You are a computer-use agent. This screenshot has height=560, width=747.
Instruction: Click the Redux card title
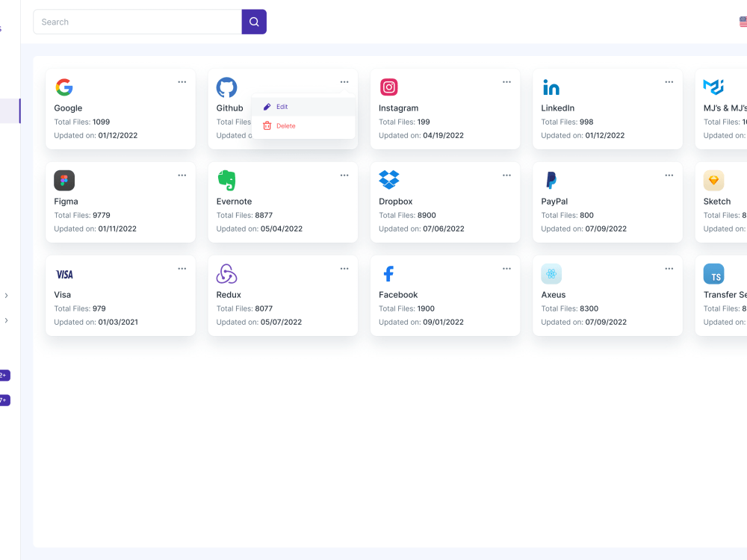tap(229, 295)
